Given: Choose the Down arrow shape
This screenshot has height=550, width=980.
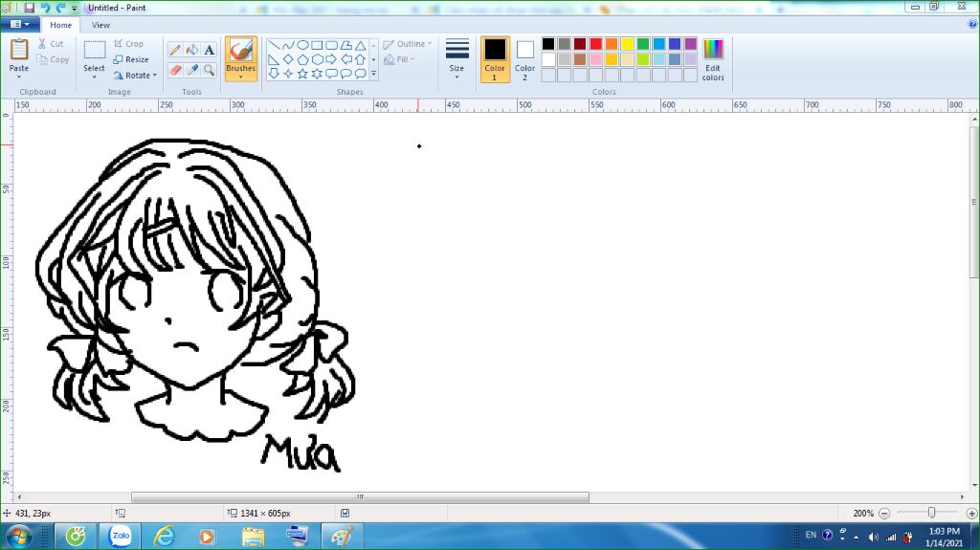Looking at the screenshot, I should 274,74.
